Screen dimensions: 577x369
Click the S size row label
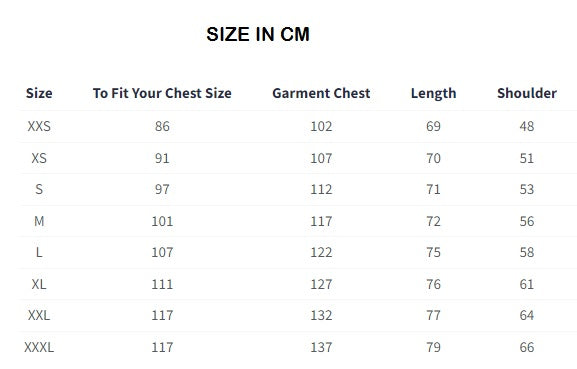(x=39, y=189)
